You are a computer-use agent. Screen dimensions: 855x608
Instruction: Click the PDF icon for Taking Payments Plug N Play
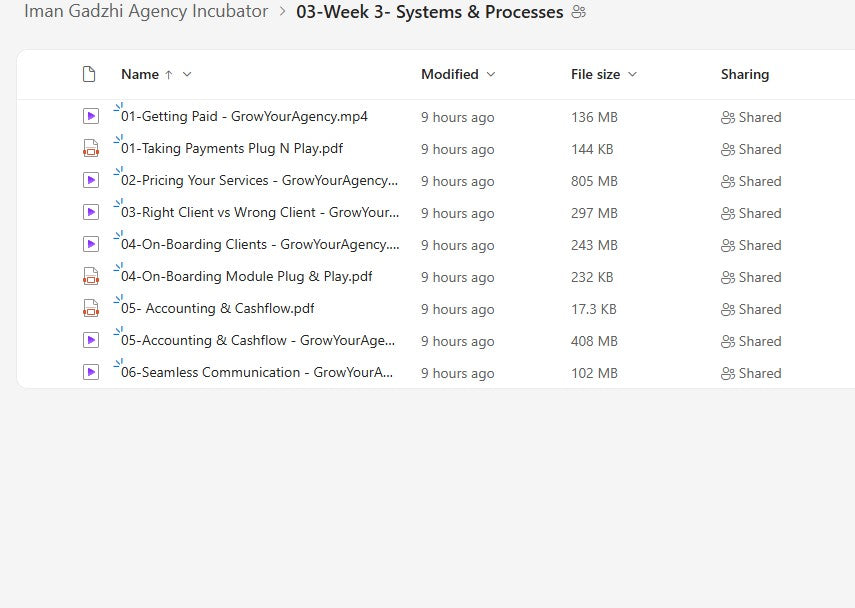pyautogui.click(x=91, y=149)
